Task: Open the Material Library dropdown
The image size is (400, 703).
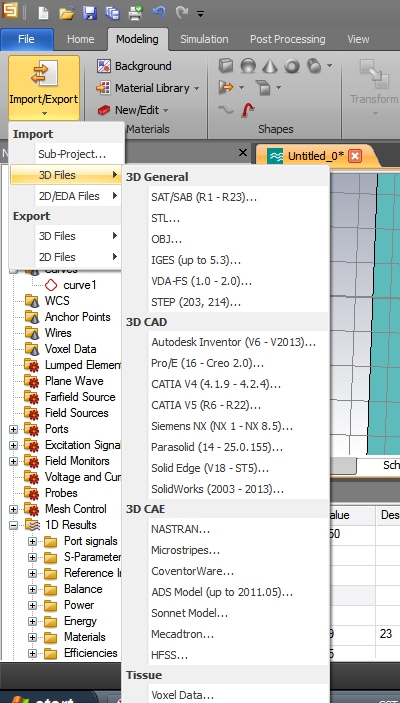Action: click(x=148, y=88)
